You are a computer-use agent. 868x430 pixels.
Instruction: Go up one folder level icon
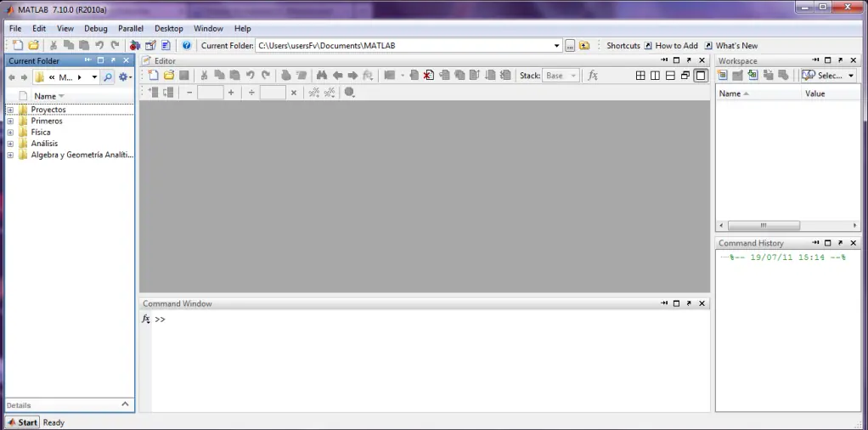pyautogui.click(x=584, y=45)
